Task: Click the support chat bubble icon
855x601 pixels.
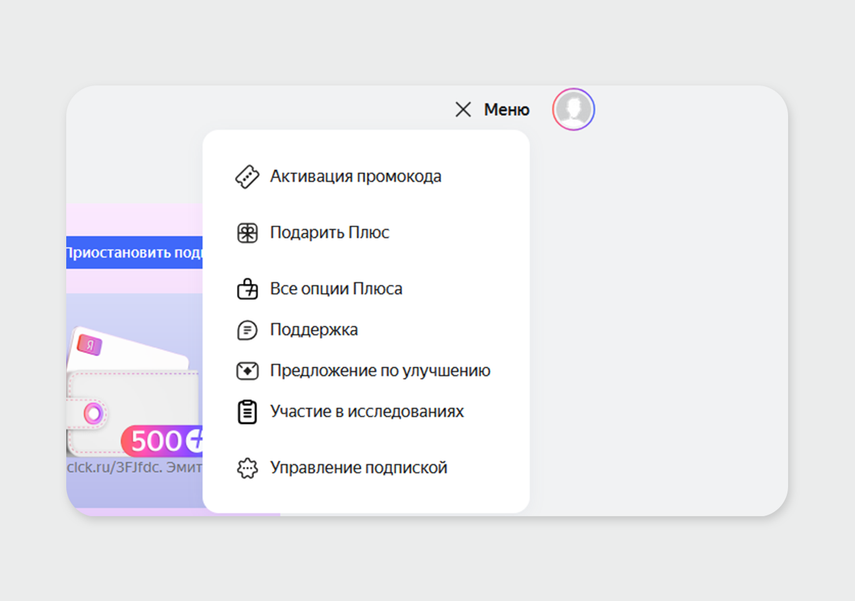Action: point(247,330)
